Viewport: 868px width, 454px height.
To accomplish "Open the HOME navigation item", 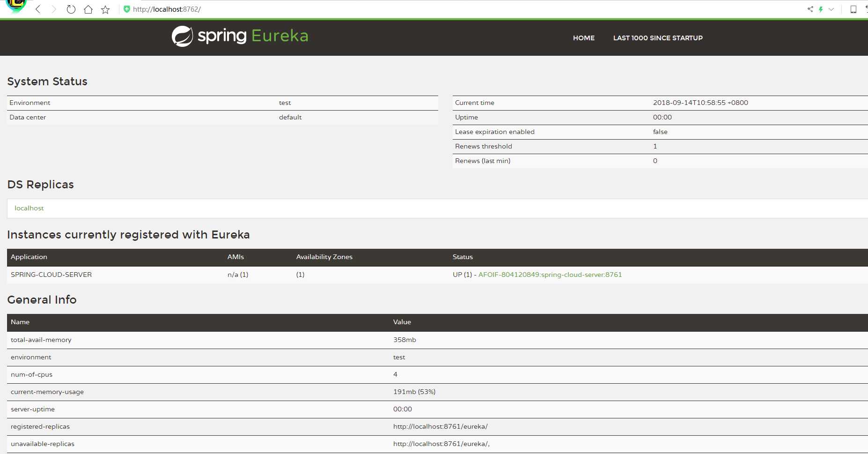I will coord(584,38).
